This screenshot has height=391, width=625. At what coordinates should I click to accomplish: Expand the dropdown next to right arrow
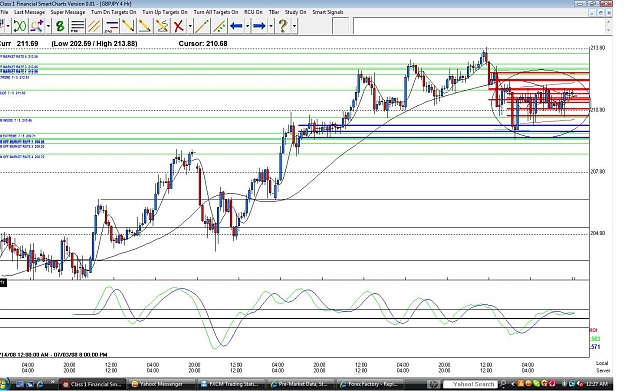(271, 26)
